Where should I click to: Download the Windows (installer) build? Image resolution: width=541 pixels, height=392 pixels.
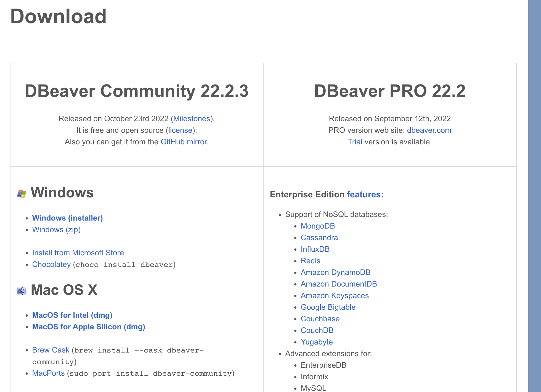[x=67, y=218]
